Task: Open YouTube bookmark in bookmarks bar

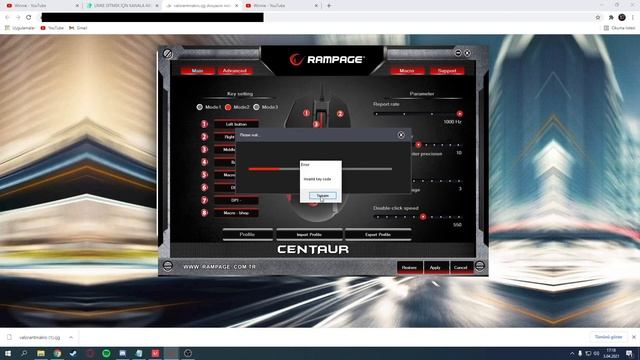Action: click(x=52, y=28)
